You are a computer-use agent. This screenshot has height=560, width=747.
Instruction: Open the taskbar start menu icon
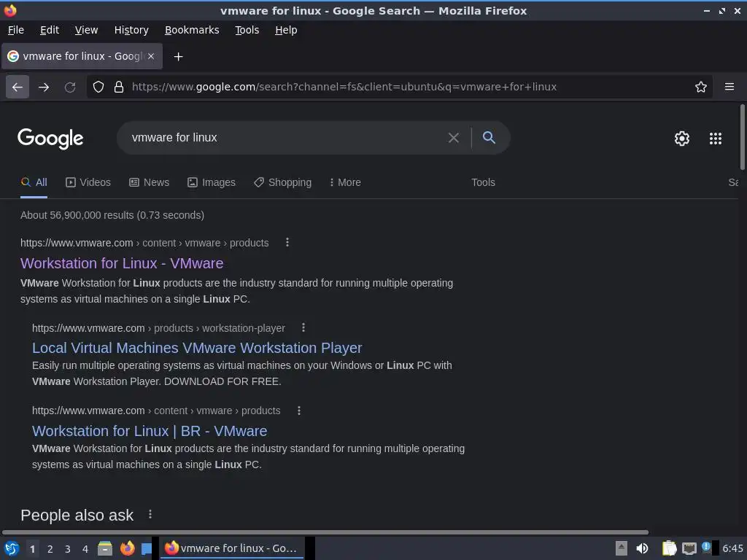pos(12,548)
